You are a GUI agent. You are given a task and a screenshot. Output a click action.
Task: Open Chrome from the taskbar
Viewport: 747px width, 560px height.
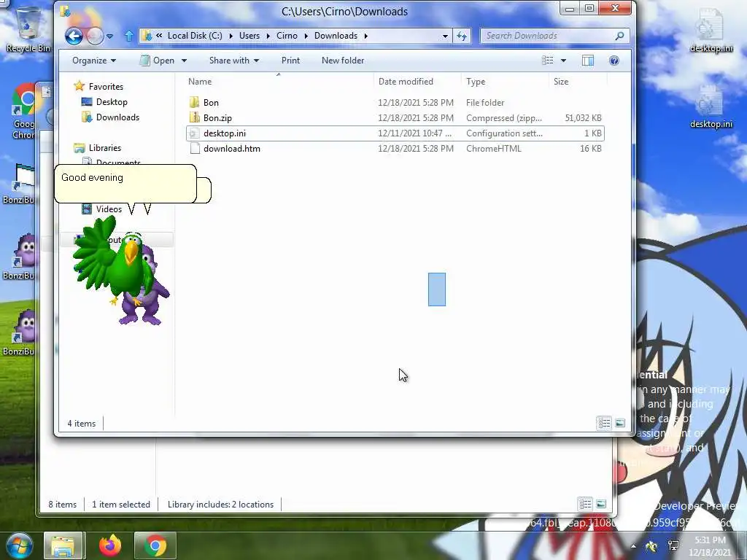click(155, 545)
